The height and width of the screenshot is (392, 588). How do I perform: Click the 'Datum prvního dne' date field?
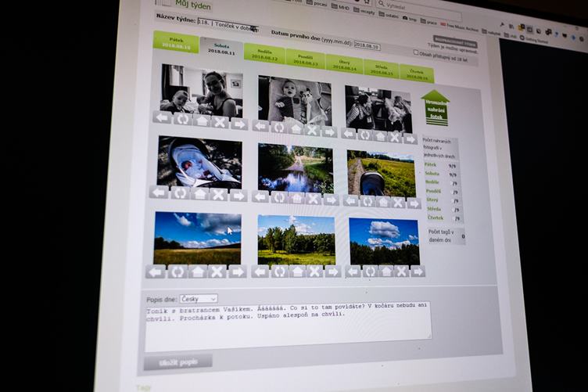(366, 45)
